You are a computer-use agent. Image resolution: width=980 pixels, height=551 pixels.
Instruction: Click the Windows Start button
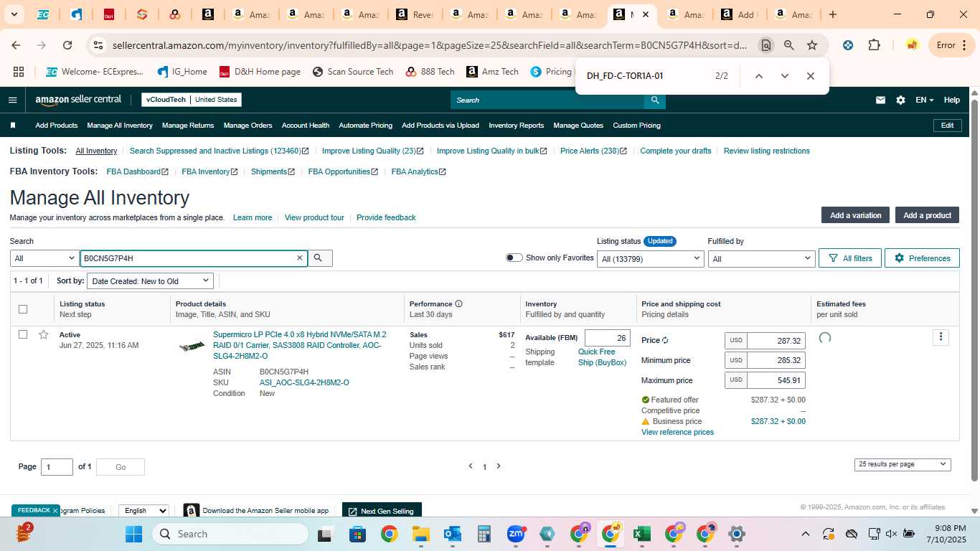134,534
